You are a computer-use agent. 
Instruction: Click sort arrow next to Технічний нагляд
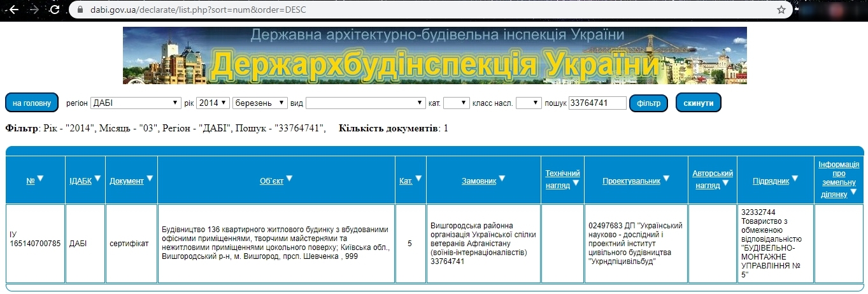tap(576, 183)
